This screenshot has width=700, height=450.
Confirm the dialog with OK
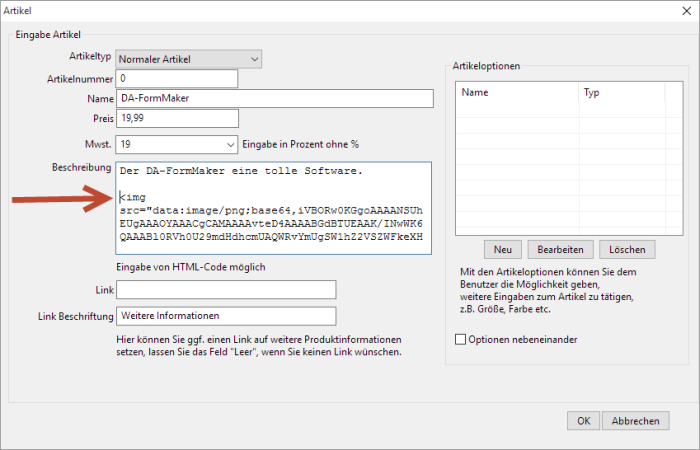583,421
